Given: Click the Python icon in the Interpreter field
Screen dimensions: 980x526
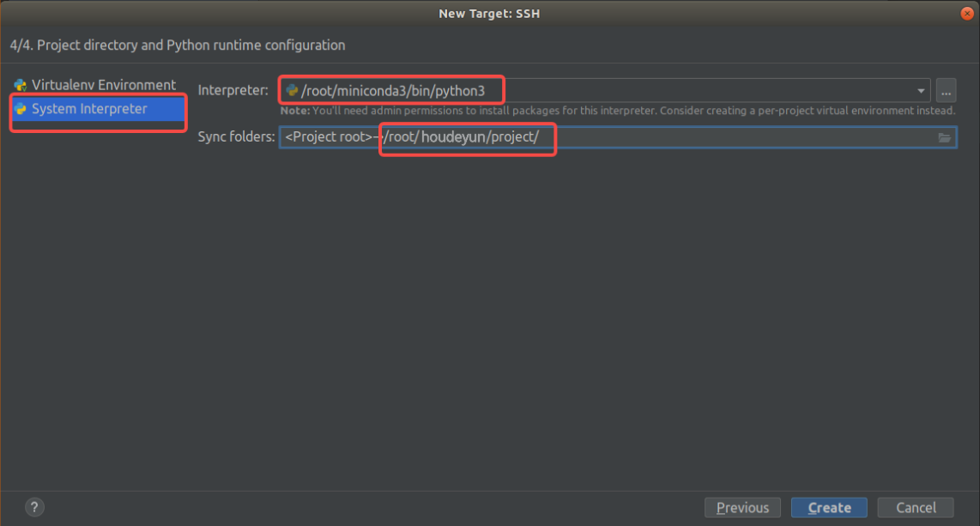Looking at the screenshot, I should pos(292,90).
